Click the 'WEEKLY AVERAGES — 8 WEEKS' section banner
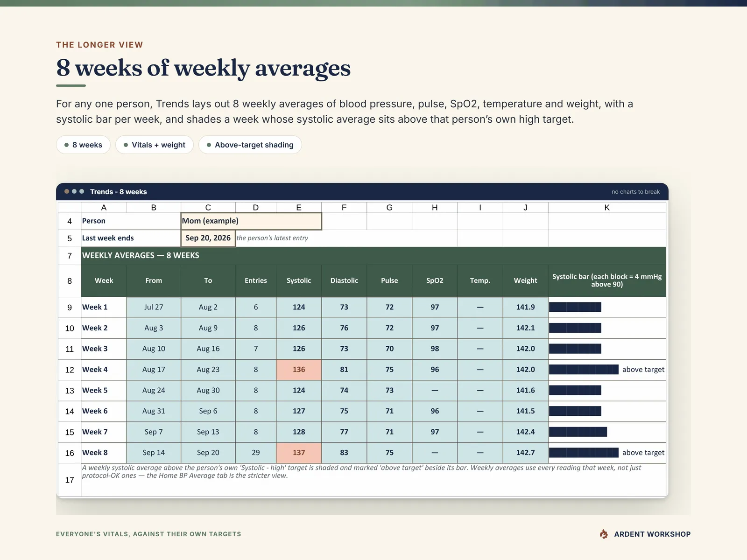 373,256
